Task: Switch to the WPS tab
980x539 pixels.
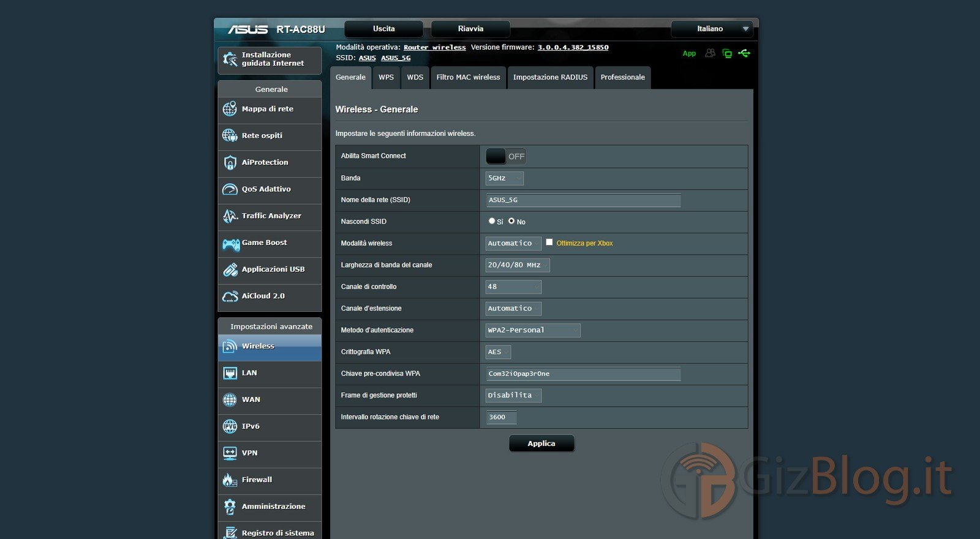Action: [x=386, y=77]
